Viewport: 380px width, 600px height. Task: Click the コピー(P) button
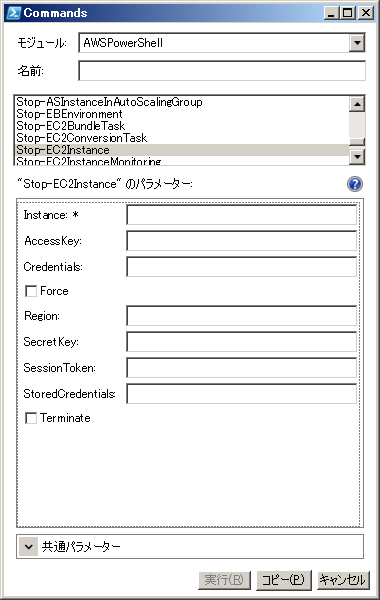tap(284, 580)
